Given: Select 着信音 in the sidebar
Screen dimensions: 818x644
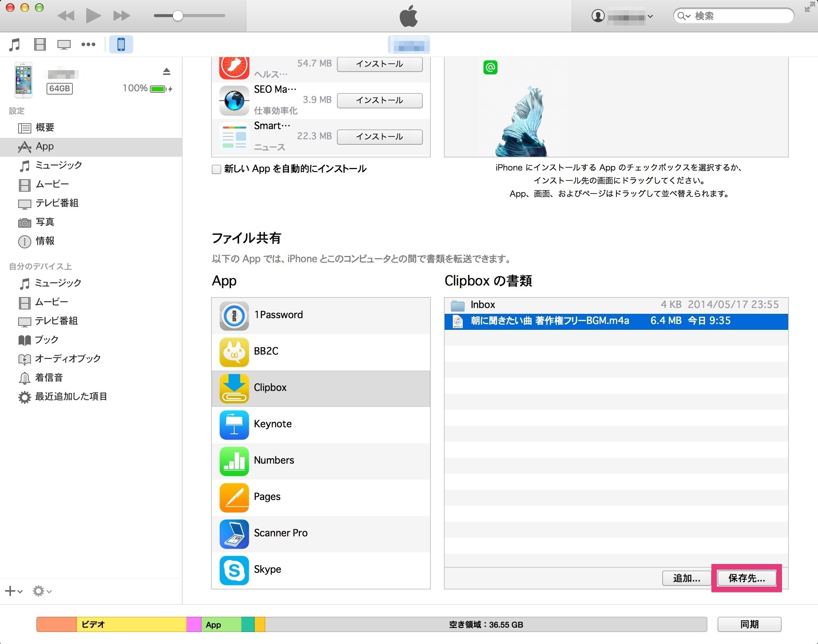Looking at the screenshot, I should click(x=91, y=377).
